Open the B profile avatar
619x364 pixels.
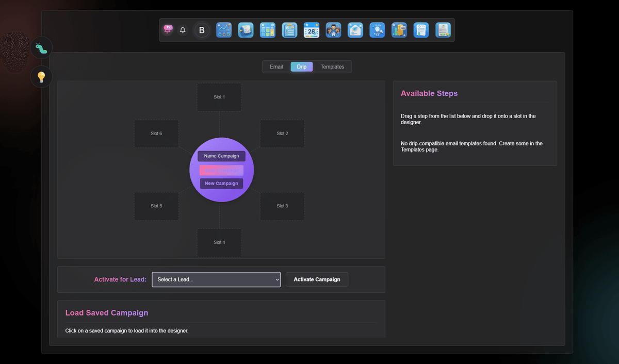pos(202,30)
